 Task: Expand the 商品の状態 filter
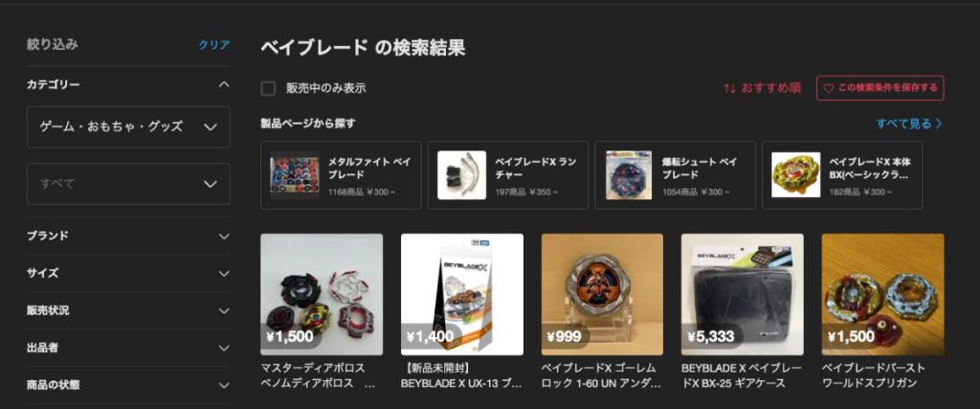pyautogui.click(x=128, y=385)
